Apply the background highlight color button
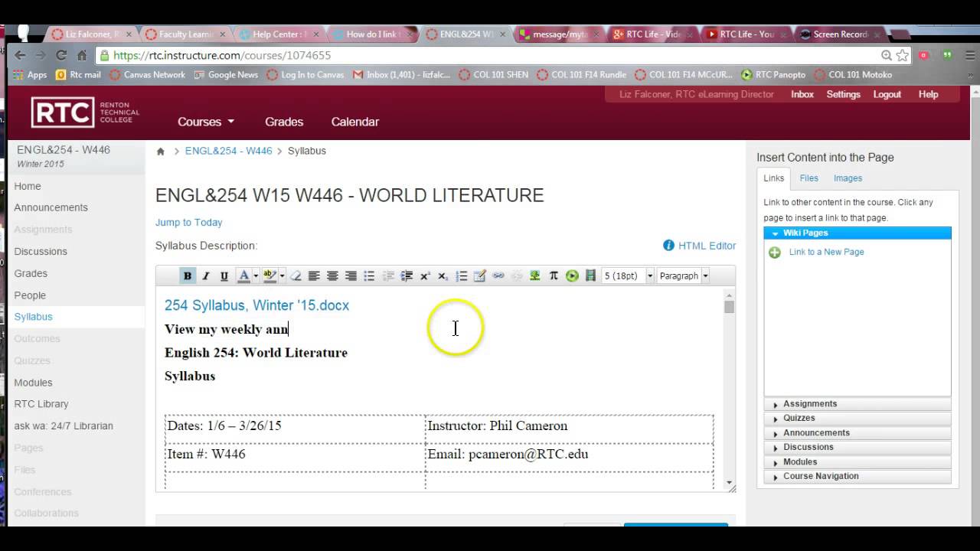The image size is (980, 551). [269, 276]
